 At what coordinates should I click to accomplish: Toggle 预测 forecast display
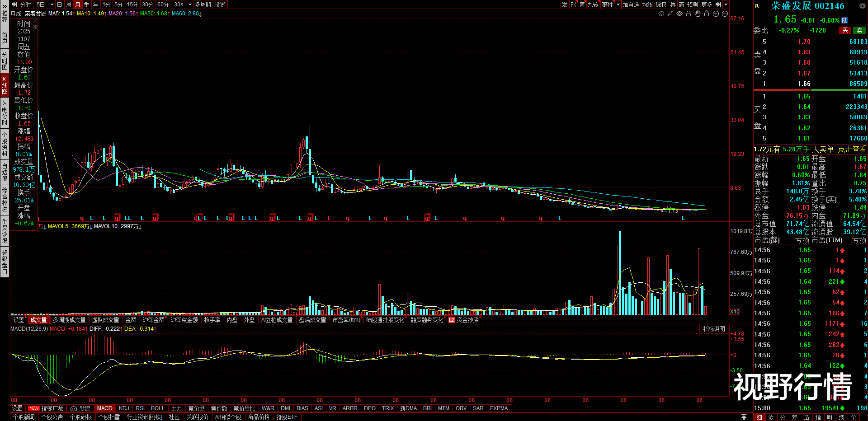693,5
